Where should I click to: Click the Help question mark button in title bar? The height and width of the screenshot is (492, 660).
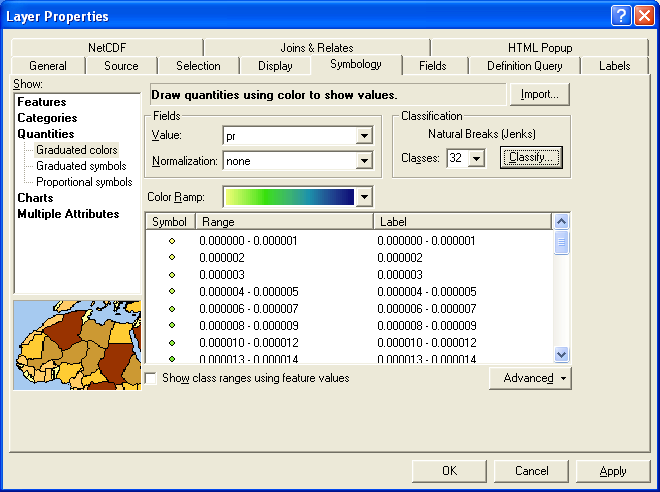click(621, 16)
